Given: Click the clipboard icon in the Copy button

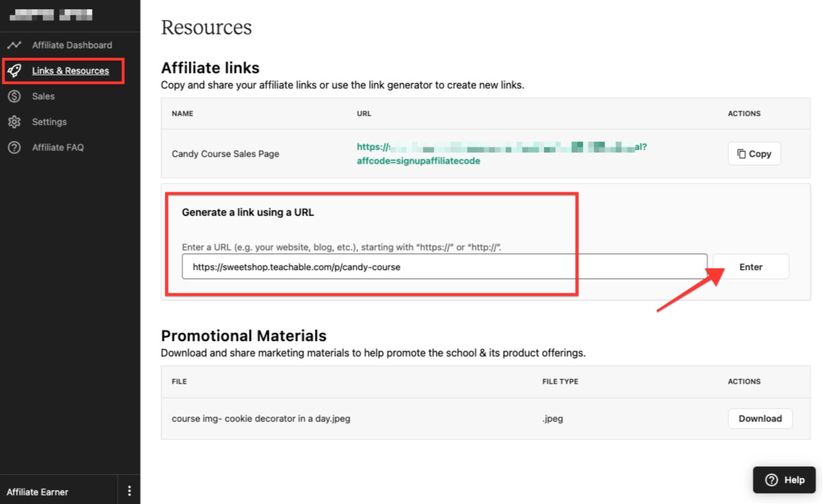Looking at the screenshot, I should [x=741, y=154].
